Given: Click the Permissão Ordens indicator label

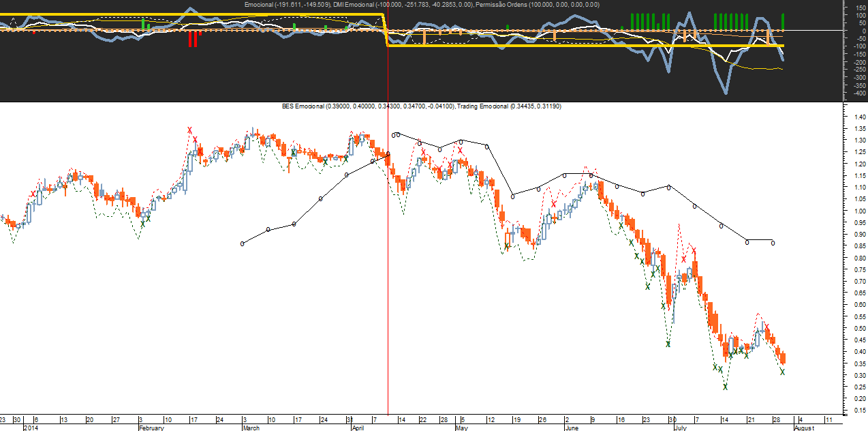Looking at the screenshot, I should coord(538,5).
